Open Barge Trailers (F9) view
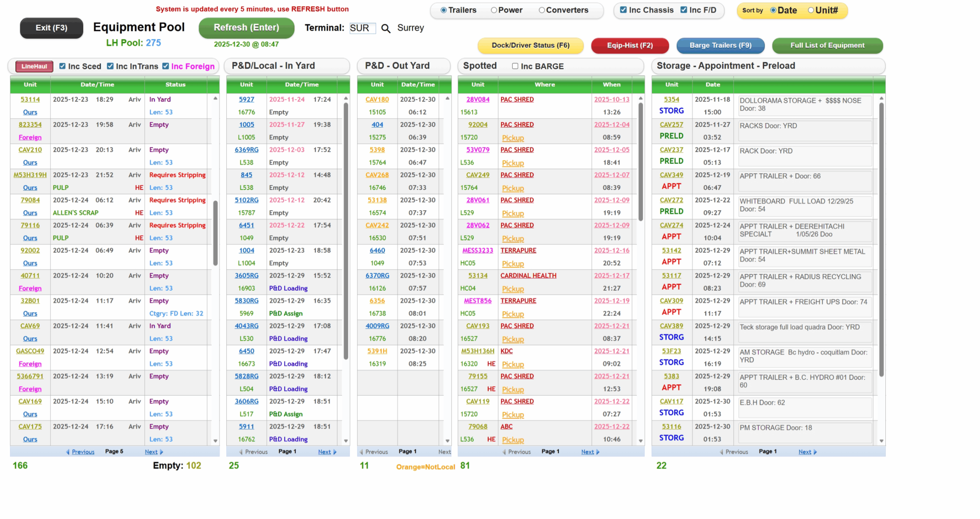This screenshot has width=980, height=519. 720,46
